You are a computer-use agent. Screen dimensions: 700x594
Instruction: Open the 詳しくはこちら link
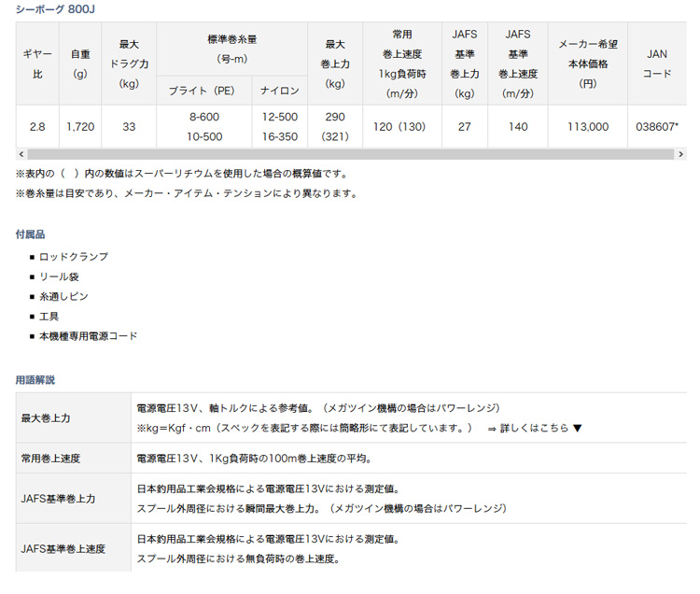point(535,428)
